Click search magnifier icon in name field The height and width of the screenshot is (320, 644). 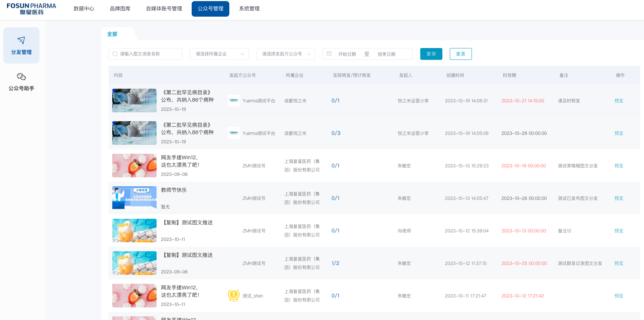115,54
